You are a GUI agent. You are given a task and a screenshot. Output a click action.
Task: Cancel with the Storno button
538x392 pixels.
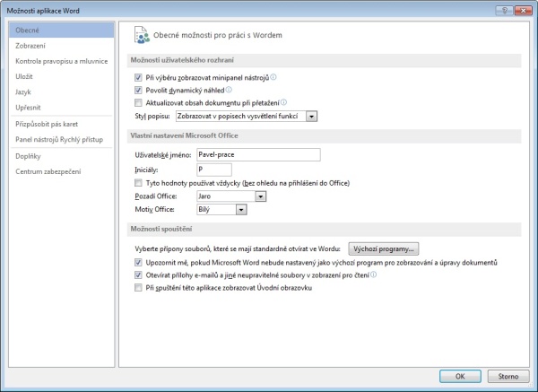(508, 376)
